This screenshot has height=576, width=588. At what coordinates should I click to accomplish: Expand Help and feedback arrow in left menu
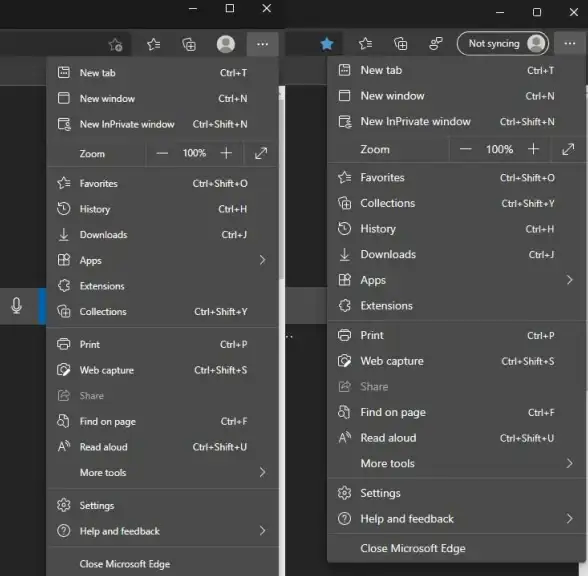(x=262, y=531)
